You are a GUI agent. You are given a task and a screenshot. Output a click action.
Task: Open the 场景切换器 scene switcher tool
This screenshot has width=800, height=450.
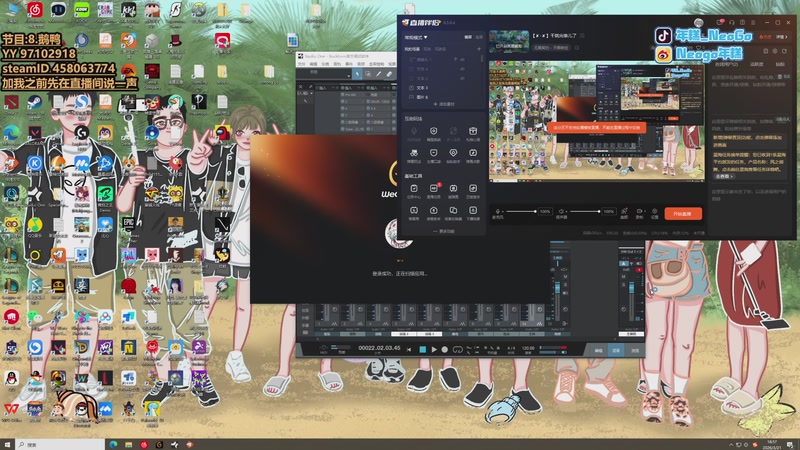click(x=453, y=213)
